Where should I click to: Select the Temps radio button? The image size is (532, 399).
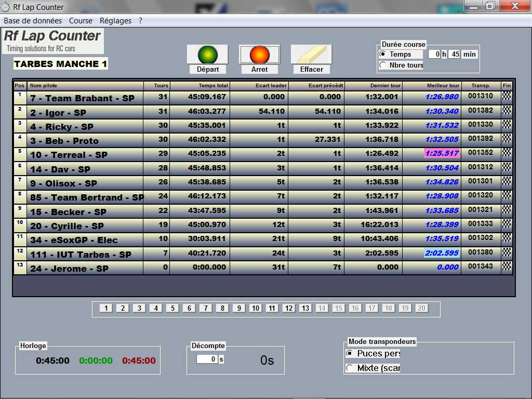point(383,54)
